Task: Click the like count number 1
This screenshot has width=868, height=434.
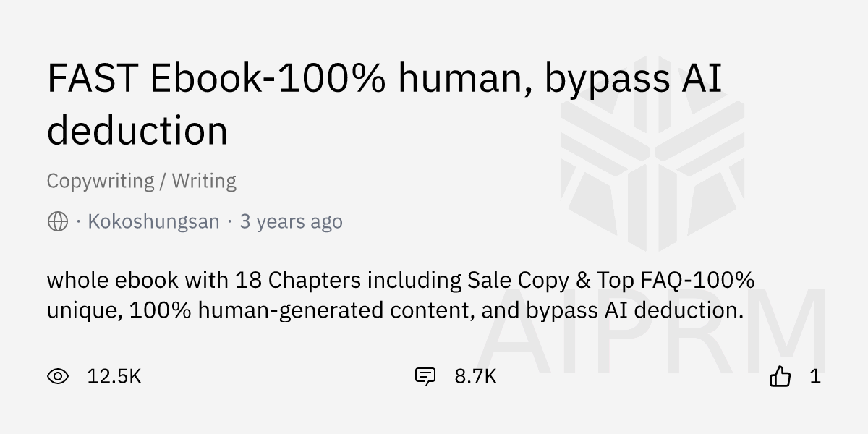Action: 815,376
